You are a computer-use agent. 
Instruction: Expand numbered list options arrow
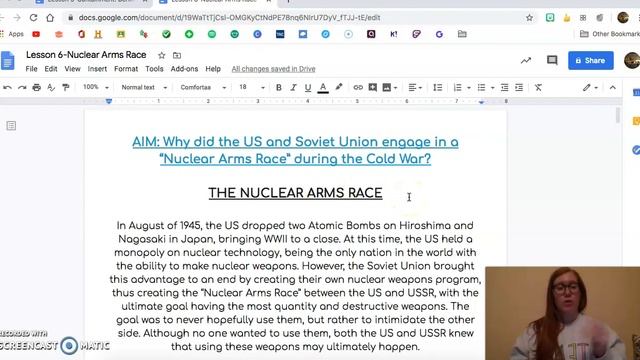pos(469,88)
